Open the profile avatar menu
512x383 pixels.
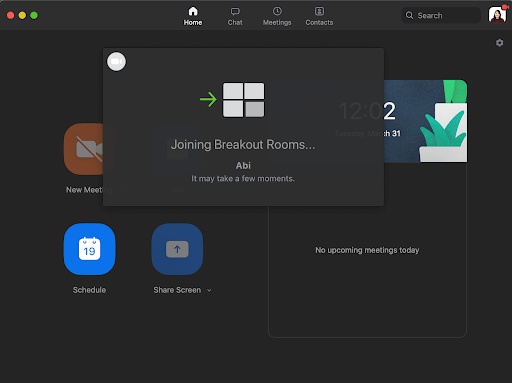point(497,15)
